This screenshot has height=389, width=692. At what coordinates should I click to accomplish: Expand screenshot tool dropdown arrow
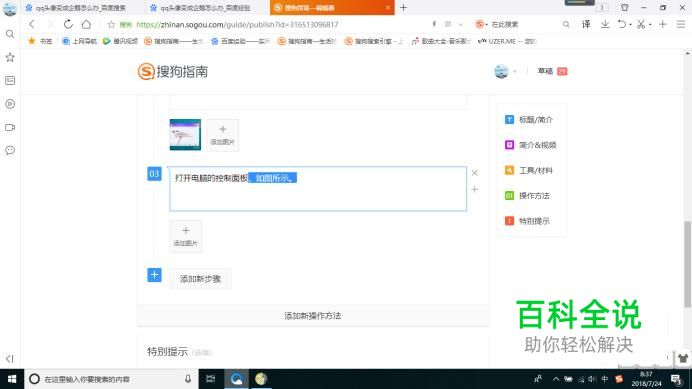650,25
